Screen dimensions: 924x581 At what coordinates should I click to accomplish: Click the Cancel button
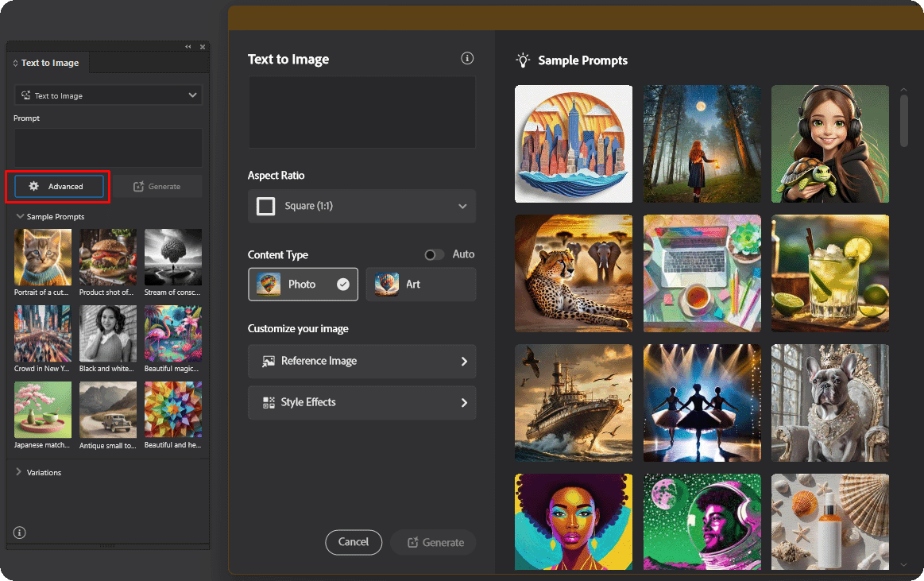pos(354,542)
